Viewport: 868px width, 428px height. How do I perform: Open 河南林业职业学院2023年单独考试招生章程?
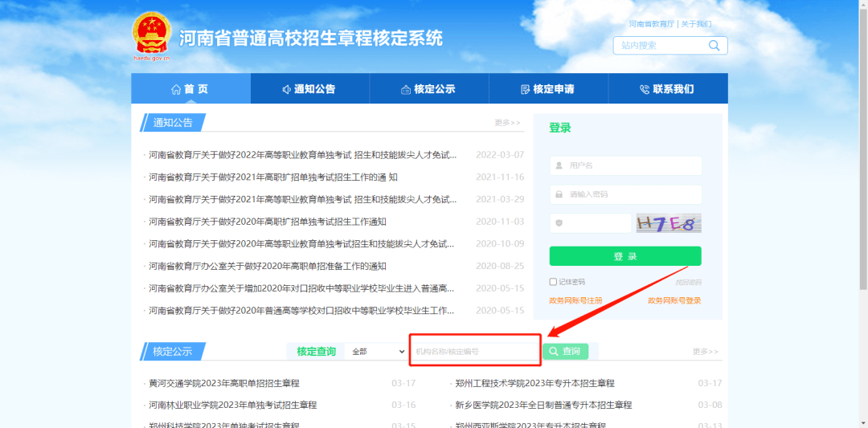pos(232,405)
